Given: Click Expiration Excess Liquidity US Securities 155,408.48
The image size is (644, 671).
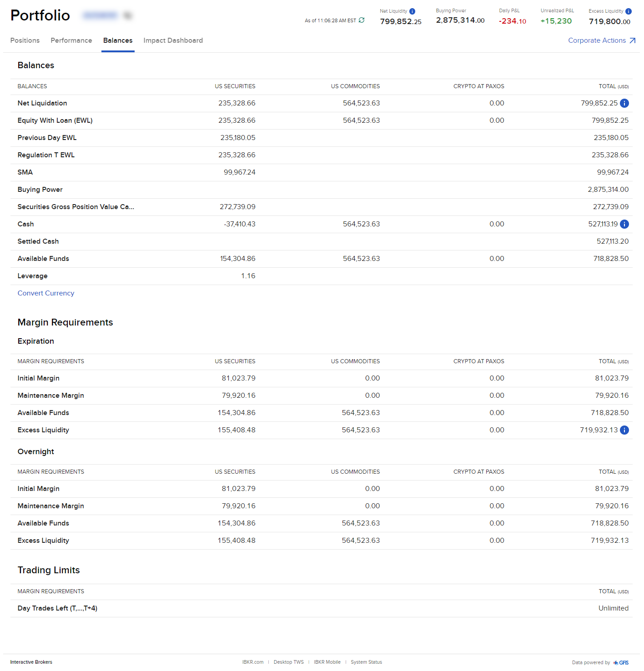Looking at the screenshot, I should click(236, 430).
